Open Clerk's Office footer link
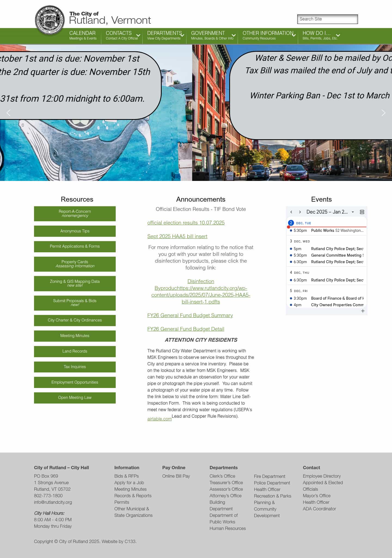 [222, 476]
